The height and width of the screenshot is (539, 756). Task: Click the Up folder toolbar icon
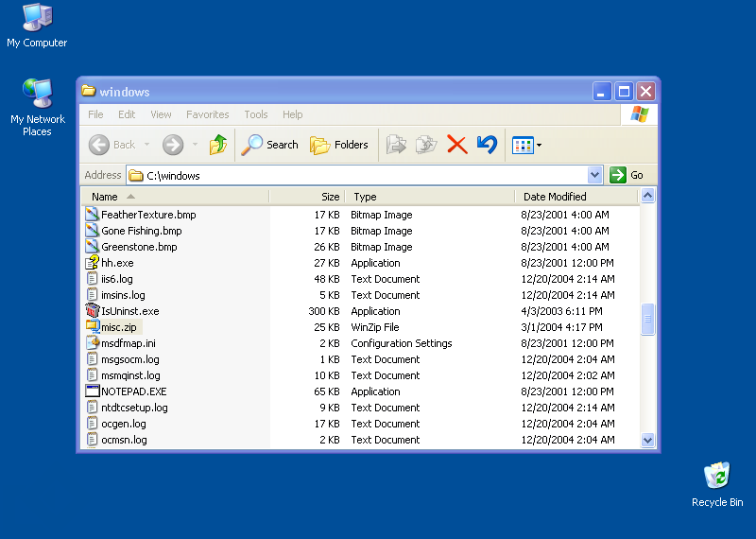click(218, 145)
